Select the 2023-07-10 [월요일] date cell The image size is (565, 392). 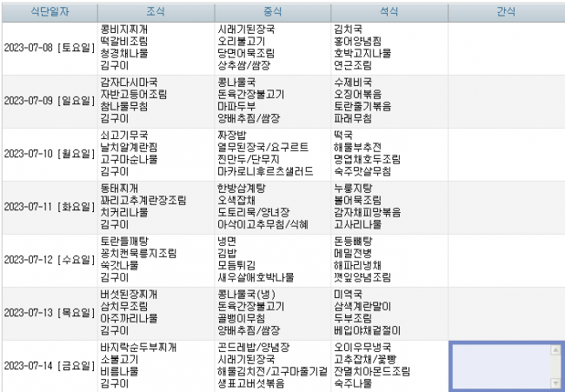coord(49,154)
